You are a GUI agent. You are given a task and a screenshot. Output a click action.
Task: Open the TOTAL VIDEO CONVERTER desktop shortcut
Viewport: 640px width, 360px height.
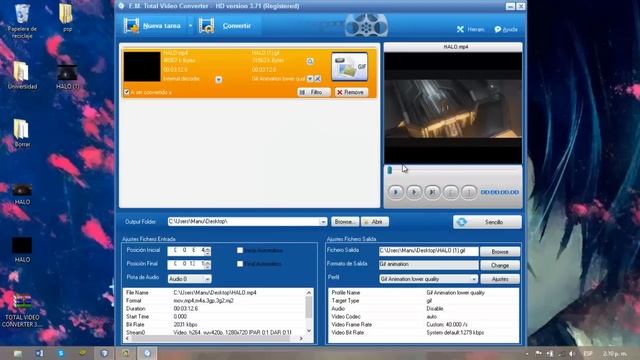[x=22, y=310]
